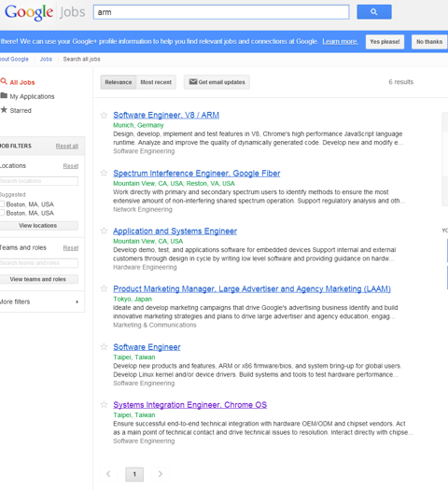Star the Software Engineer, V8 / ARM job
The image size is (448, 490).
tap(104, 115)
